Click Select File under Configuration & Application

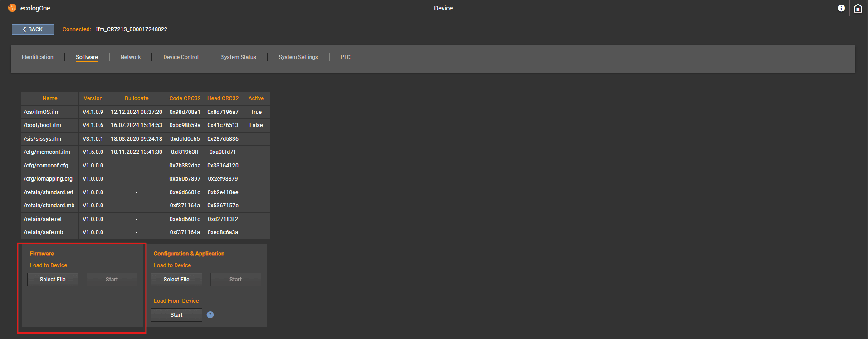coord(176,280)
